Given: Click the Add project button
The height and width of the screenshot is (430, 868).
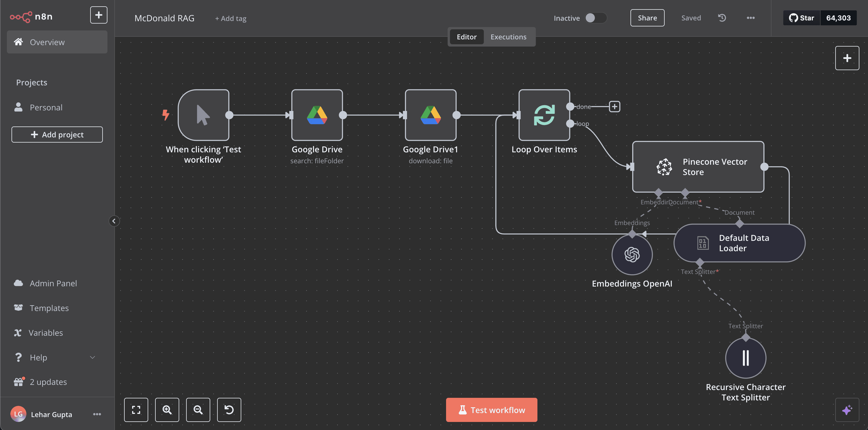Looking at the screenshot, I should [57, 135].
